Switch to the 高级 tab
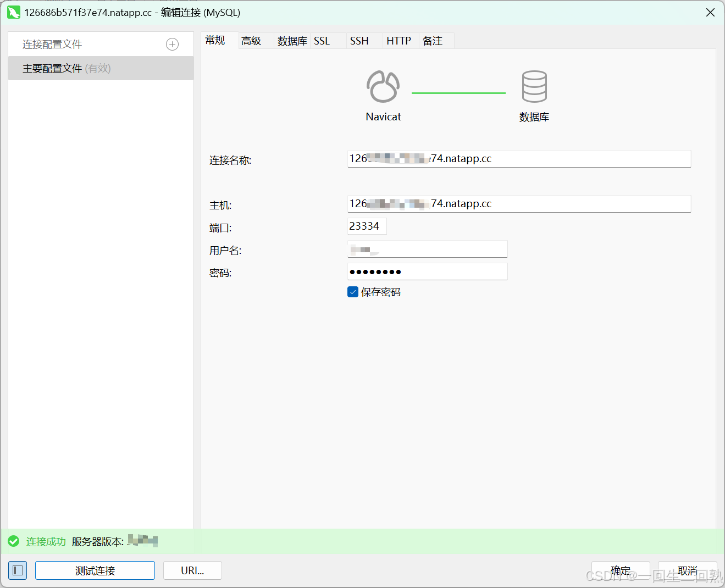 click(251, 41)
